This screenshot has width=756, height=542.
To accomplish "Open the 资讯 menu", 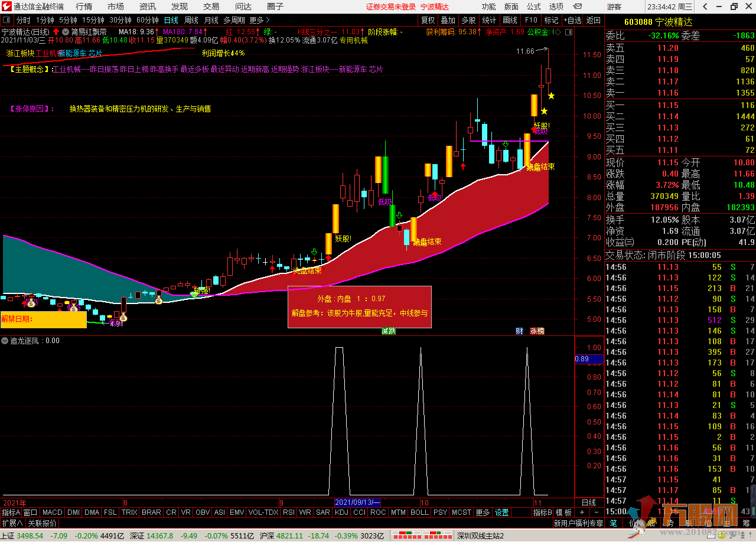I will pyautogui.click(x=148, y=6).
